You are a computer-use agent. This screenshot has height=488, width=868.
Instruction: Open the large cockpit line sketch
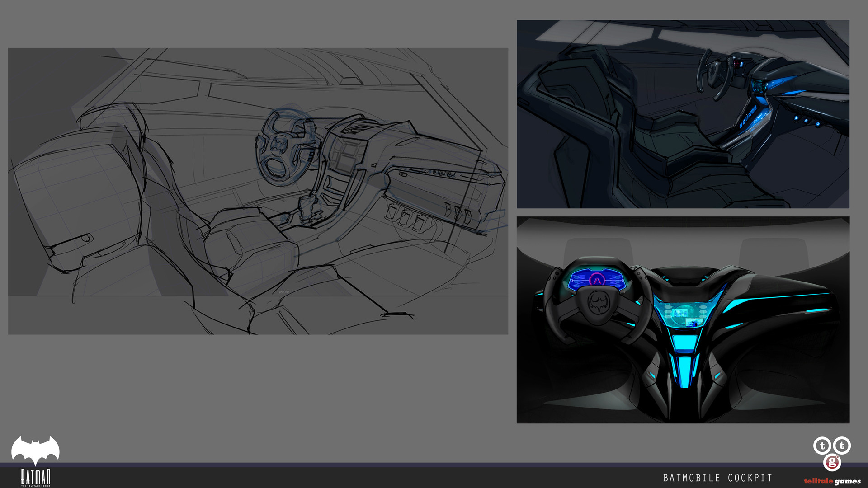pos(258,191)
